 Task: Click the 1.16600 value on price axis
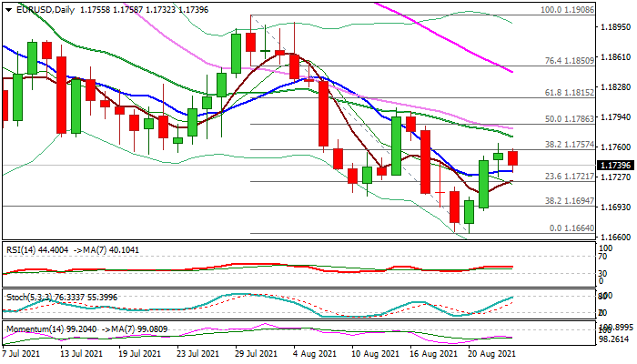click(616, 236)
